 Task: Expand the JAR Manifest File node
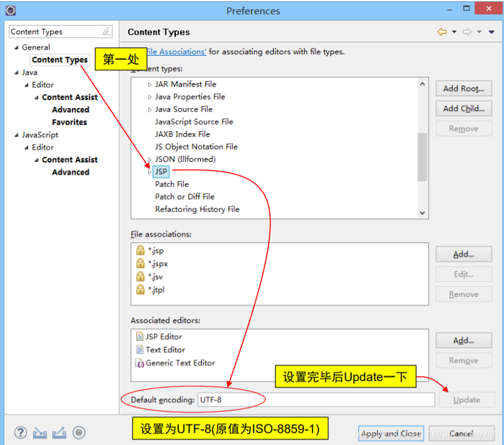(149, 85)
